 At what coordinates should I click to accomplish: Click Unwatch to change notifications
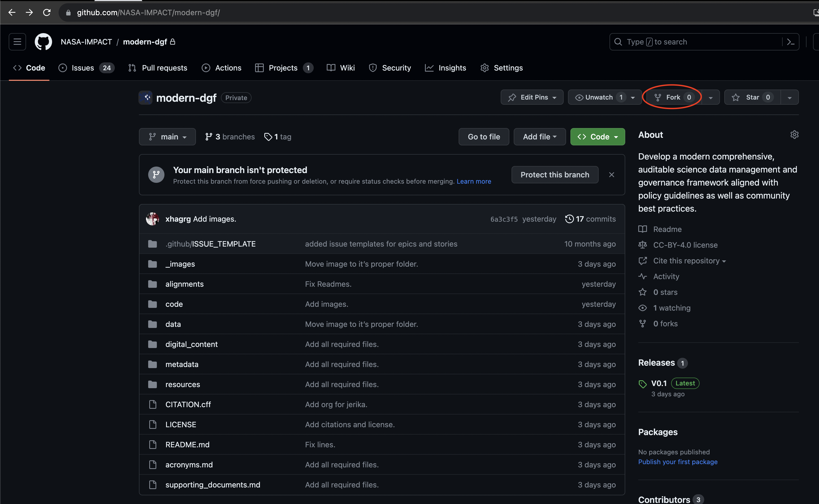coord(599,97)
